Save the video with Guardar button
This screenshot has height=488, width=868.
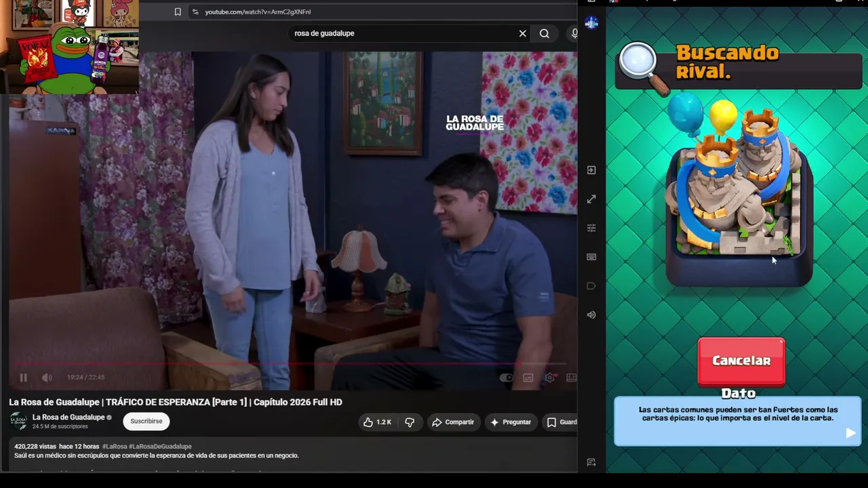pyautogui.click(x=561, y=422)
